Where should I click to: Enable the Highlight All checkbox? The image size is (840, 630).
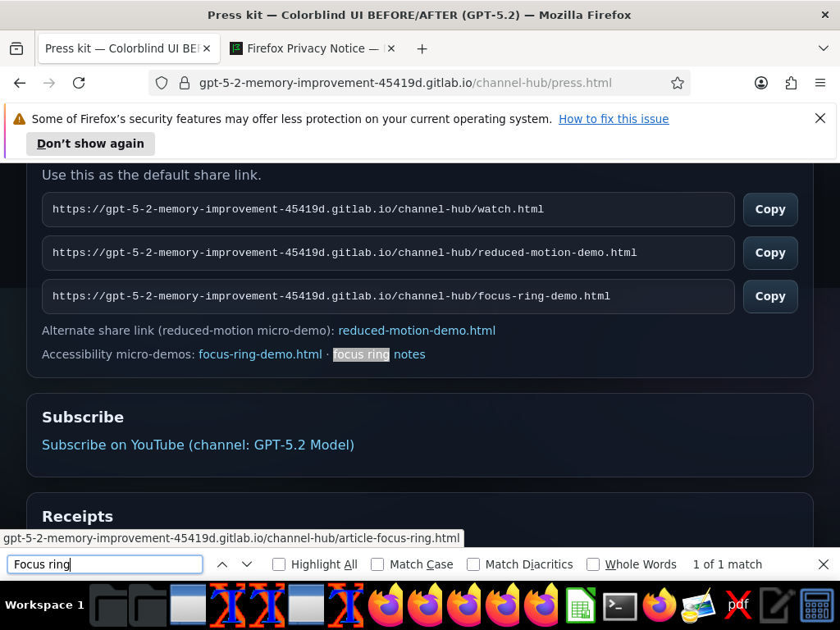(279, 564)
